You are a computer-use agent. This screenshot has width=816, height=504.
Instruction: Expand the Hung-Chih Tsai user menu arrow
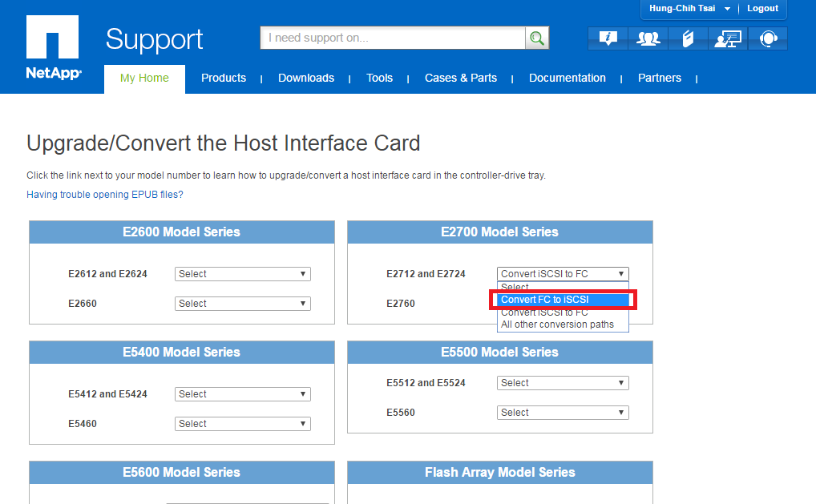click(x=727, y=9)
